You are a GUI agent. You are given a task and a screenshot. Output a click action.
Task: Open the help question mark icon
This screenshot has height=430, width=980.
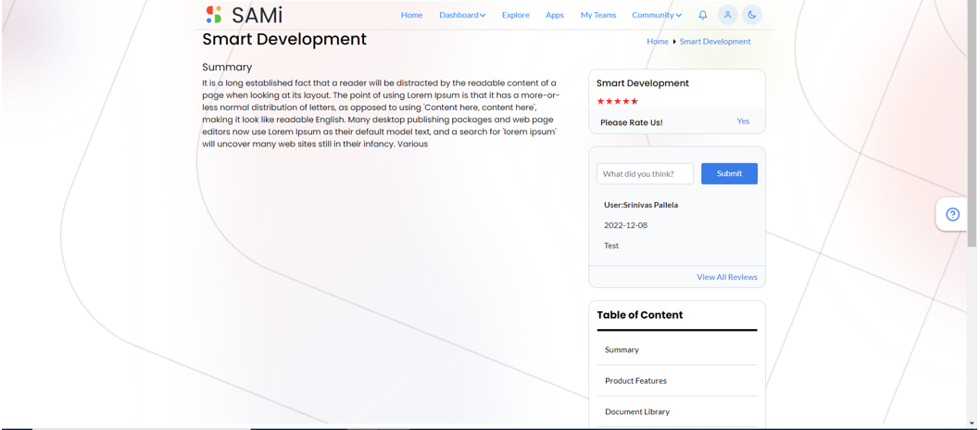[x=952, y=214]
